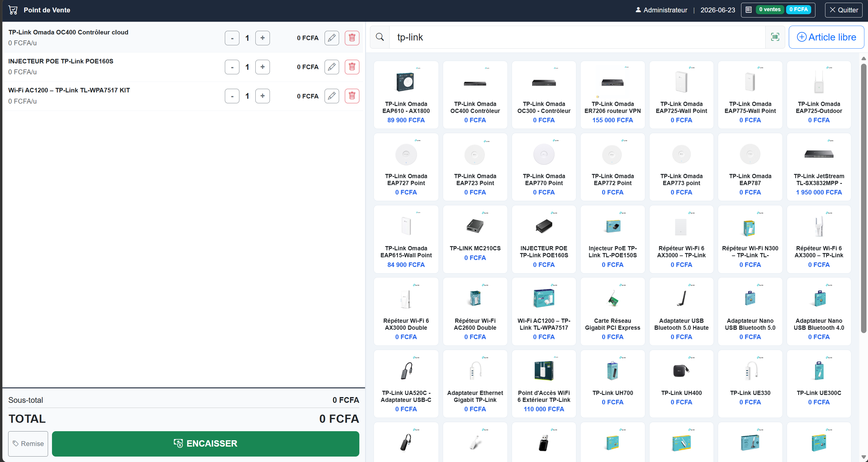Add TP-Link UE330 adapter
The height and width of the screenshot is (462, 868).
tap(750, 383)
